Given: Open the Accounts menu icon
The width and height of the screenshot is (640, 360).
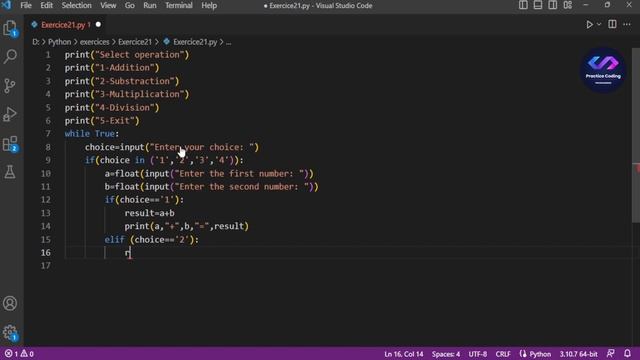Looking at the screenshot, I should (10, 303).
